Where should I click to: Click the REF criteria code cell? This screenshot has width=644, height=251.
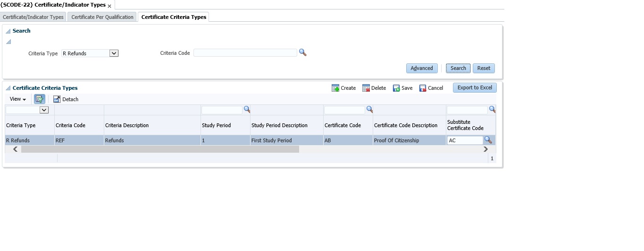pyautogui.click(x=79, y=140)
